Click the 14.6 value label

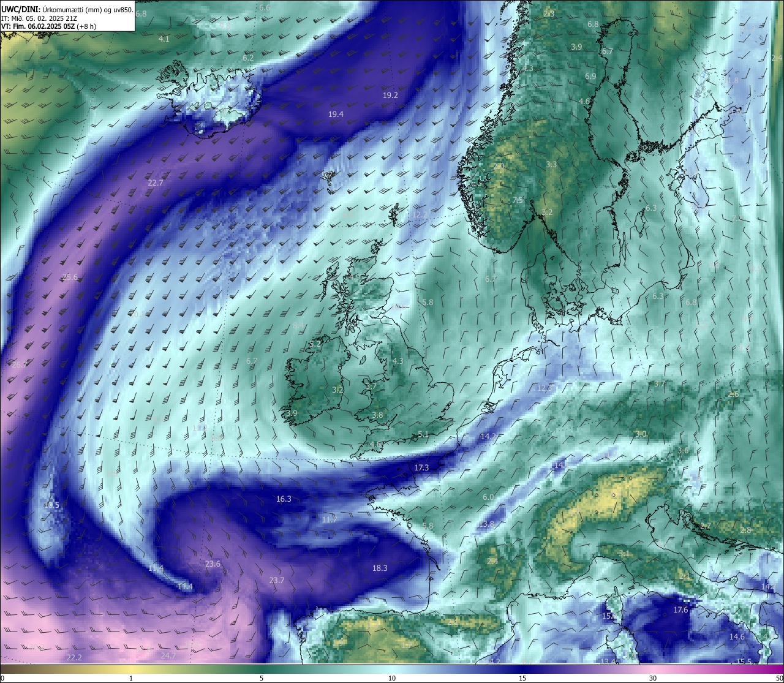[737, 636]
